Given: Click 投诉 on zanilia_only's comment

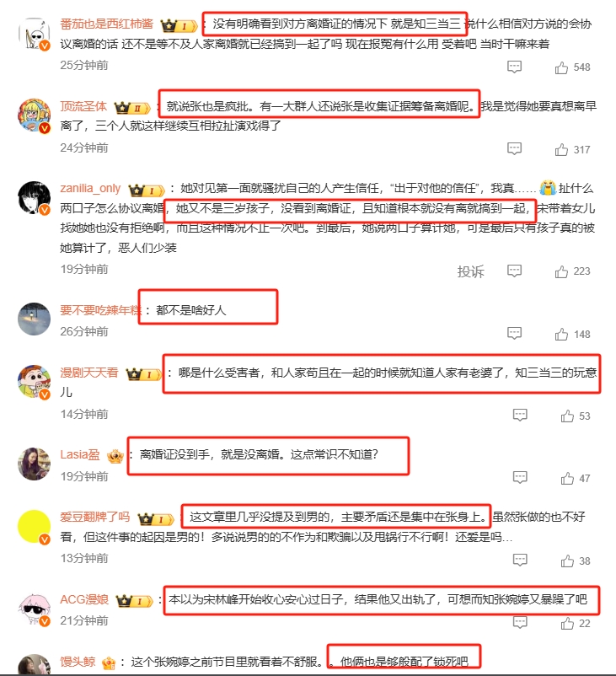Looking at the screenshot, I should pyautogui.click(x=471, y=271).
